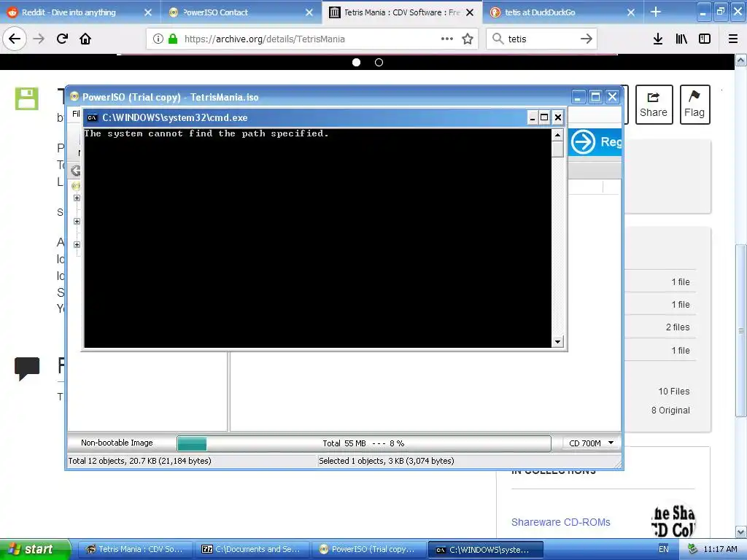The width and height of the screenshot is (747, 560).
Task: Click the PowerISO back navigation arrow
Action: pos(76,171)
